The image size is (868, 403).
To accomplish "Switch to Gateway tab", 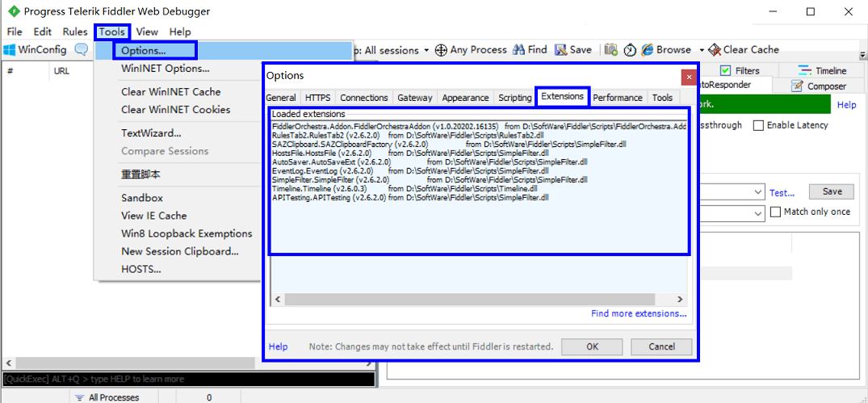I will [415, 98].
